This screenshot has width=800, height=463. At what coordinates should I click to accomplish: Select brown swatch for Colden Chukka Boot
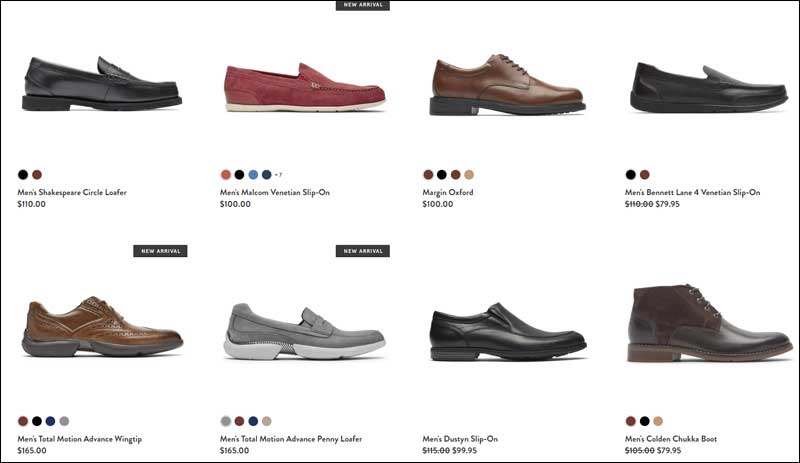pyautogui.click(x=631, y=421)
